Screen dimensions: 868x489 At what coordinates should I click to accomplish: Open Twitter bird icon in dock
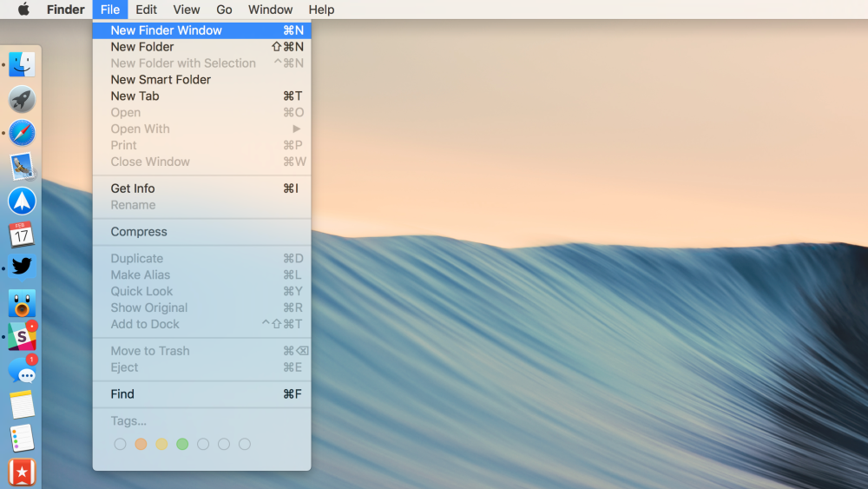point(22,268)
